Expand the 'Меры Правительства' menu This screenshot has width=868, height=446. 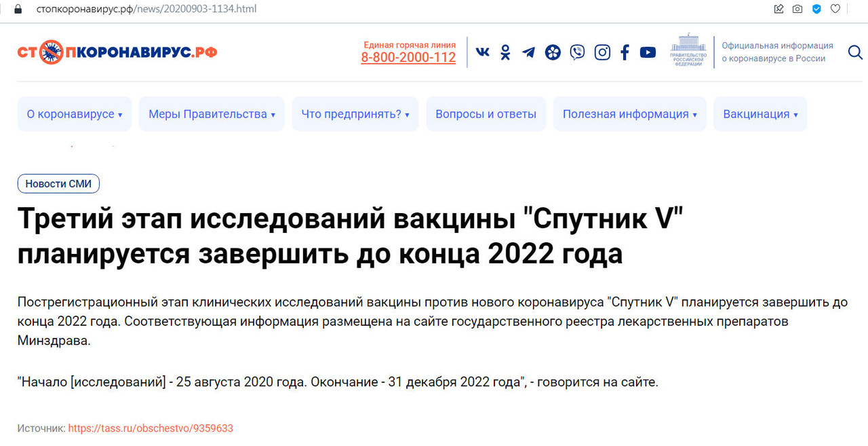tap(212, 114)
